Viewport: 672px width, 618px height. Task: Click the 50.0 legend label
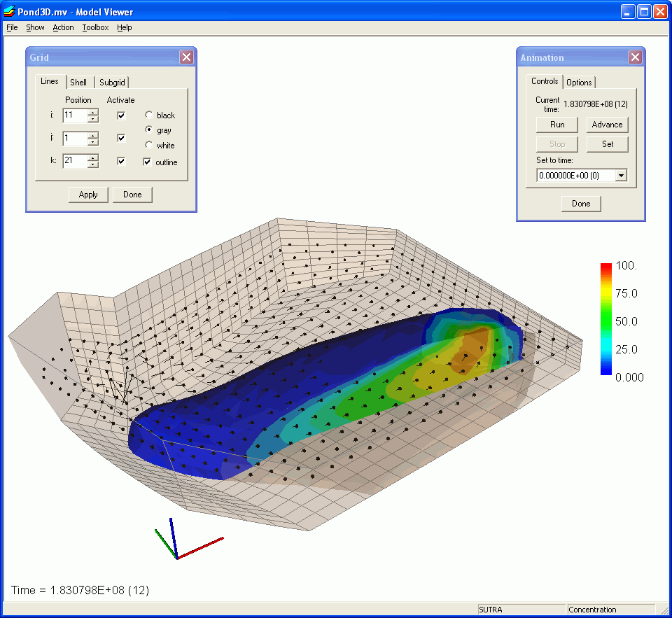626,321
